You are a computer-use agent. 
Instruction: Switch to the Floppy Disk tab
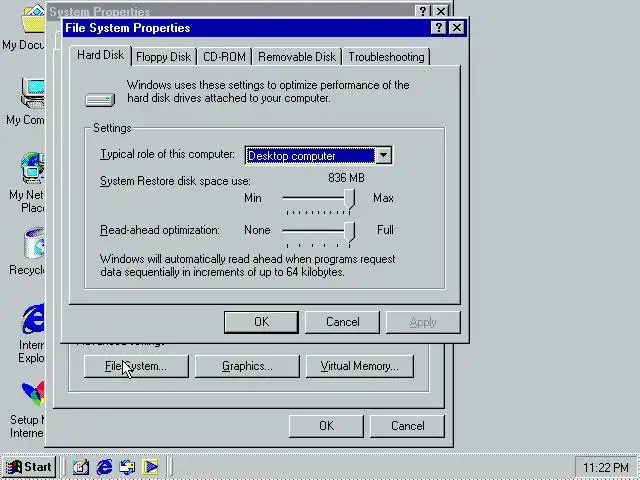pyautogui.click(x=163, y=57)
